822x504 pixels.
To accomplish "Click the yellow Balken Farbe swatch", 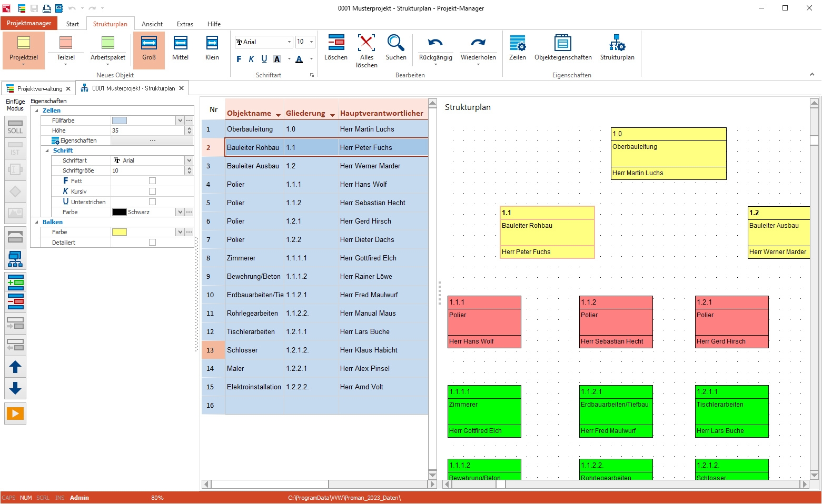I will [x=120, y=232].
